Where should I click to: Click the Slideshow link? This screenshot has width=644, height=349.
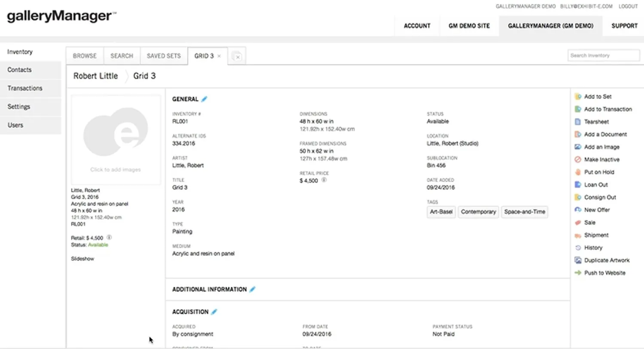point(82,259)
